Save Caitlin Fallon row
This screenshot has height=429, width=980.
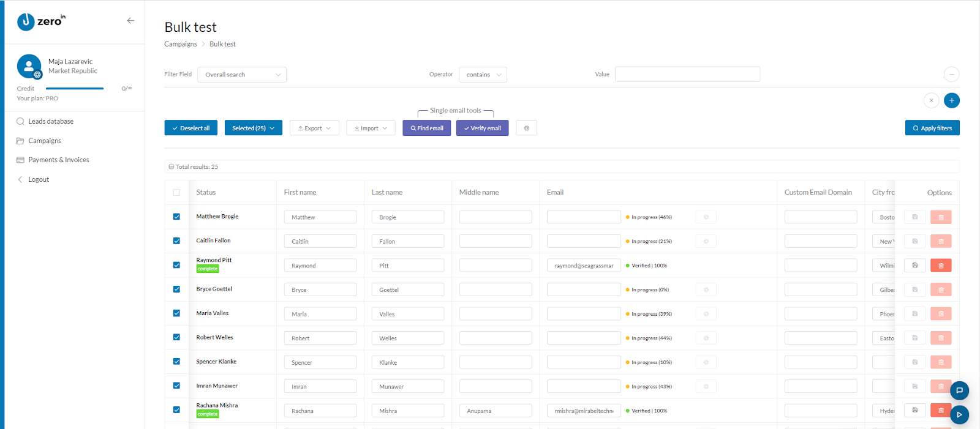[915, 241]
